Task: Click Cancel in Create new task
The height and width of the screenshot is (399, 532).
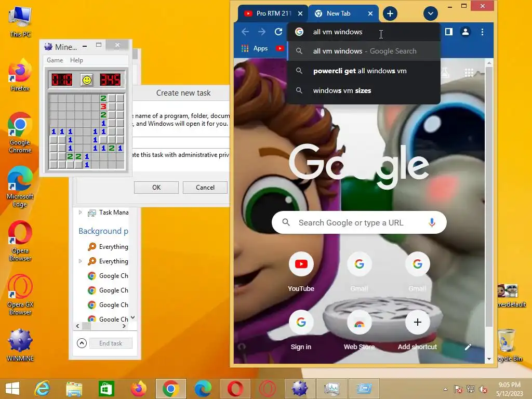Action: (205, 187)
